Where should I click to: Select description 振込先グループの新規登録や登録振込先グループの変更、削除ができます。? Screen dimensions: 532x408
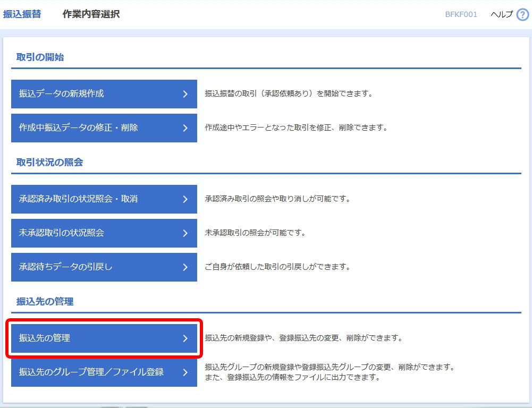pos(330,367)
